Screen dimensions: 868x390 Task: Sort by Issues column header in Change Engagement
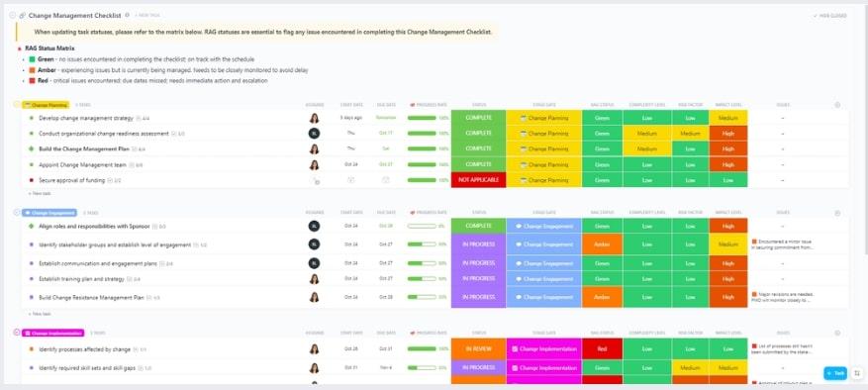coord(783,213)
